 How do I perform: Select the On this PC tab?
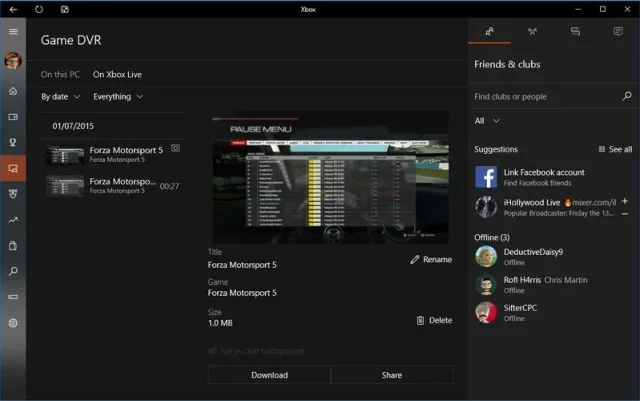click(x=60, y=74)
